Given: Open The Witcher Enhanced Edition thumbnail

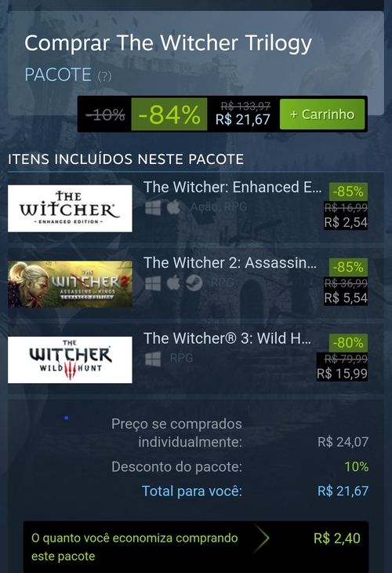Looking at the screenshot, I should click(x=70, y=208).
